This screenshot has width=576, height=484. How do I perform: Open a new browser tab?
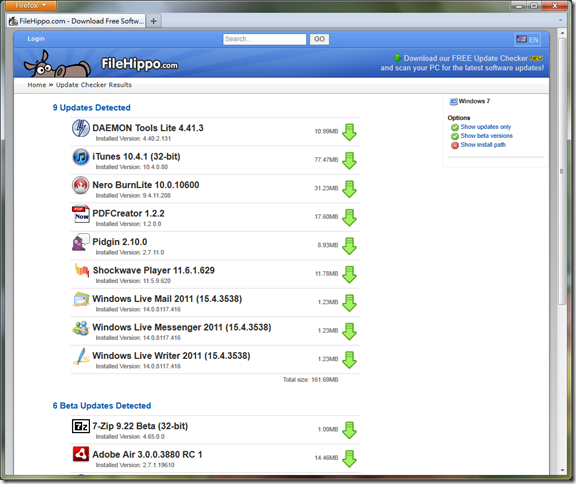point(154,21)
